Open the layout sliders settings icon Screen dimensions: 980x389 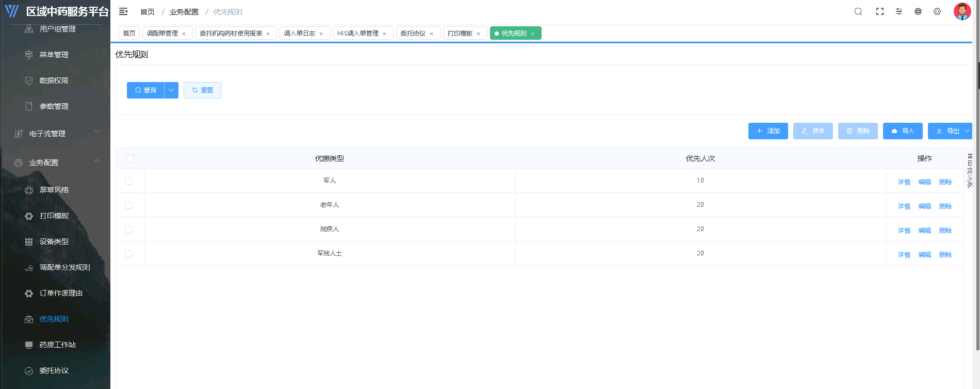pyautogui.click(x=899, y=11)
